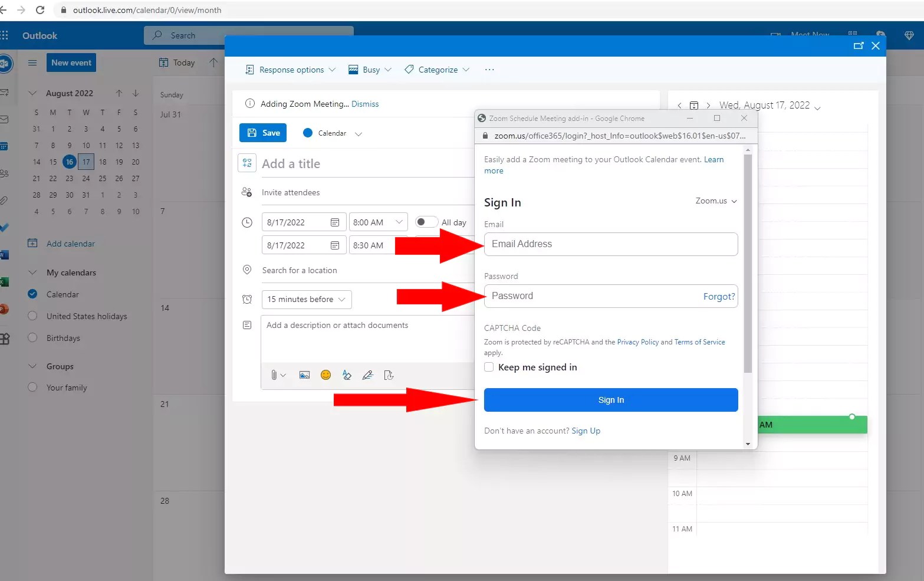Collapse the My calendars section
Viewport: 924px width, 581px height.
tap(32, 272)
